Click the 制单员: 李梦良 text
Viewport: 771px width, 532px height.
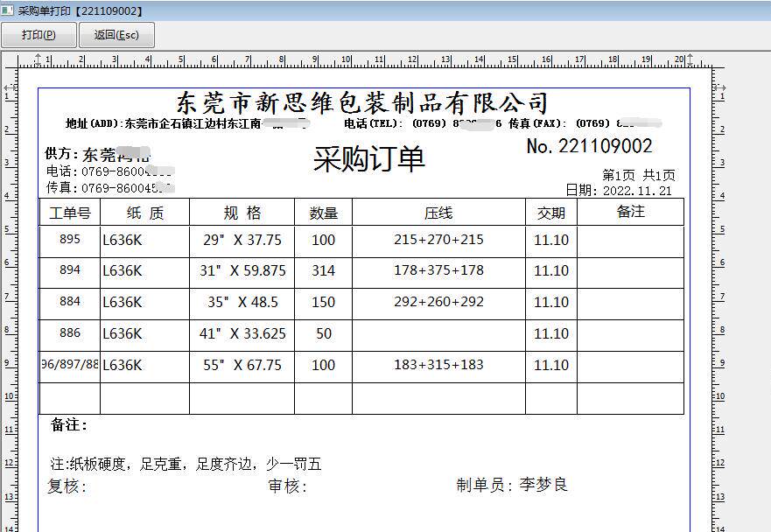[x=512, y=485]
